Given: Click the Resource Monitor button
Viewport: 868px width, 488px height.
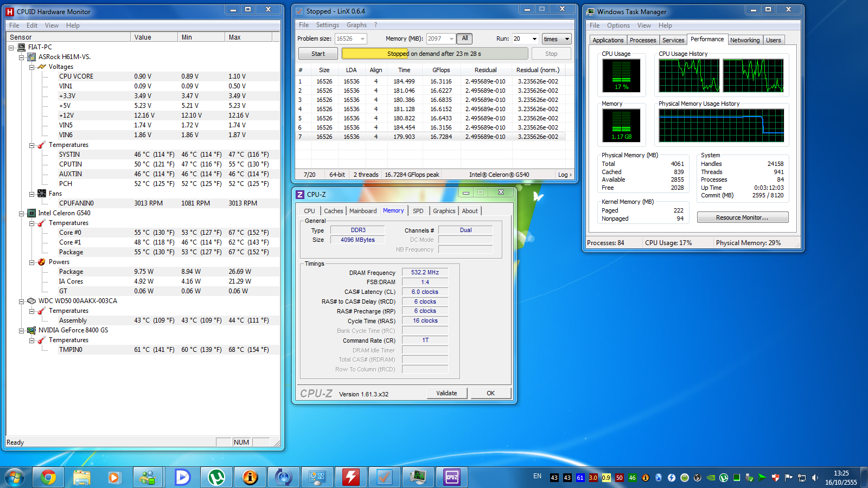Looking at the screenshot, I should point(742,217).
